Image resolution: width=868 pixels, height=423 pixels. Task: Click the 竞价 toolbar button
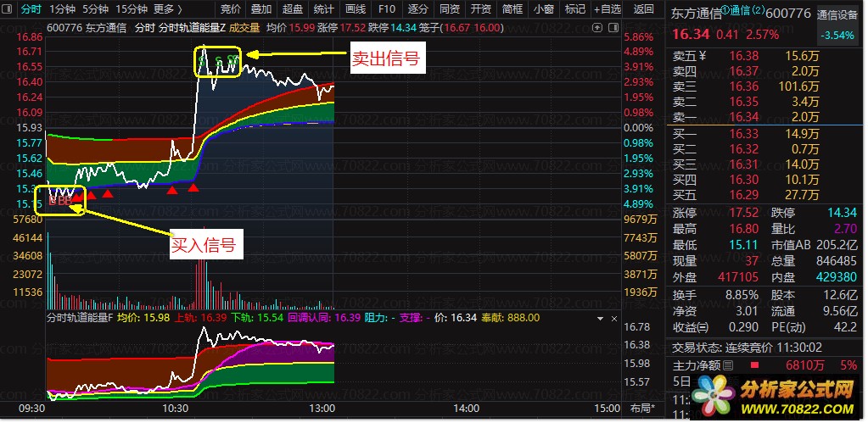[230, 8]
